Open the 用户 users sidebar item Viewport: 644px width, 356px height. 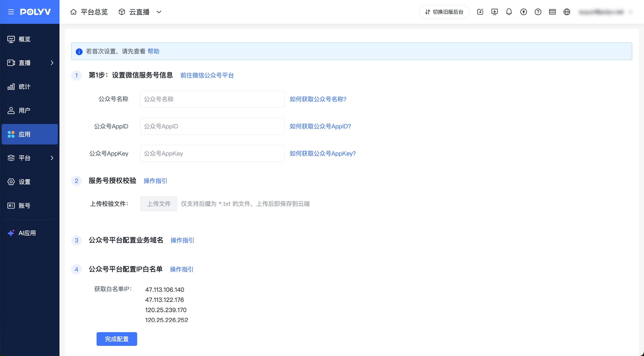click(30, 110)
